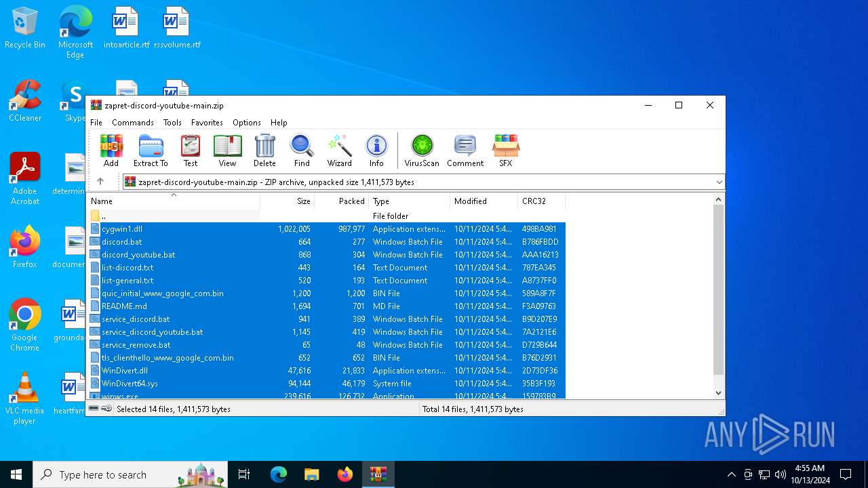This screenshot has height=488, width=868.
Task: Select discord_youtube.bat file
Action: 325,255
